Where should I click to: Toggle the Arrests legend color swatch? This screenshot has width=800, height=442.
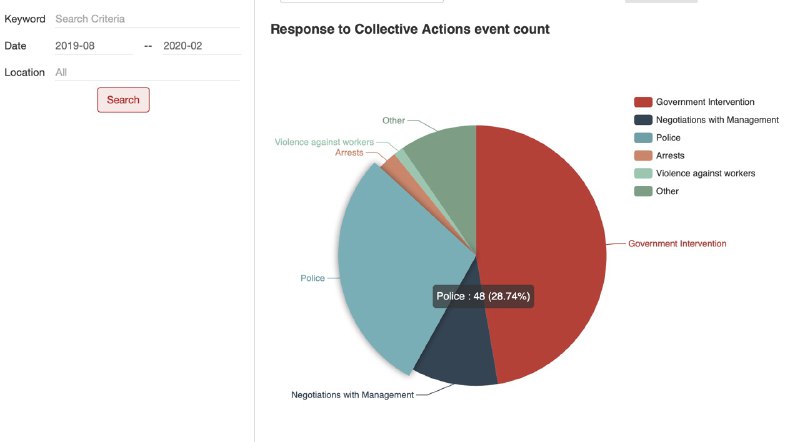(x=643, y=155)
